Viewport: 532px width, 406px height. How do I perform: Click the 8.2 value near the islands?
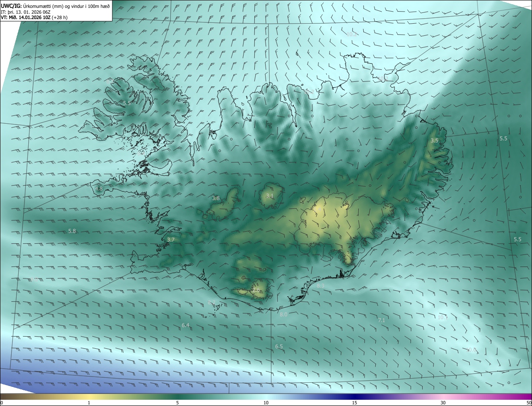point(212,302)
